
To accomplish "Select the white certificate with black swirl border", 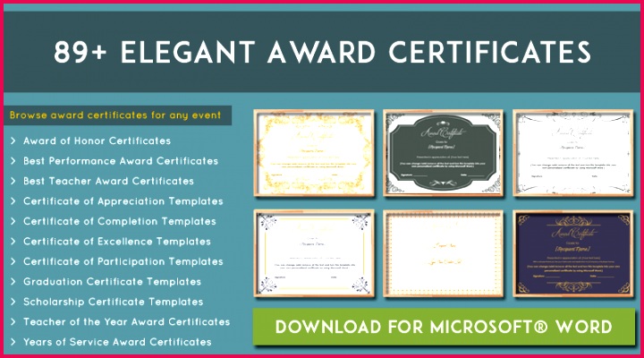I will [573, 153].
